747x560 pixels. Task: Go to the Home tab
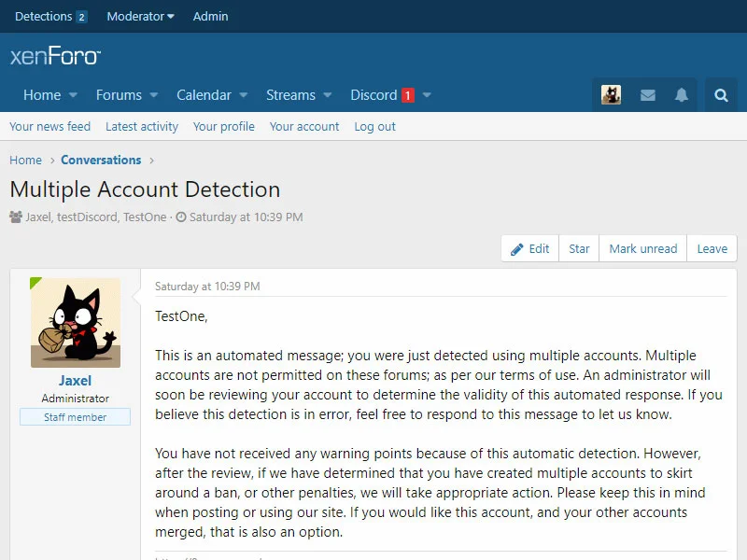point(42,95)
